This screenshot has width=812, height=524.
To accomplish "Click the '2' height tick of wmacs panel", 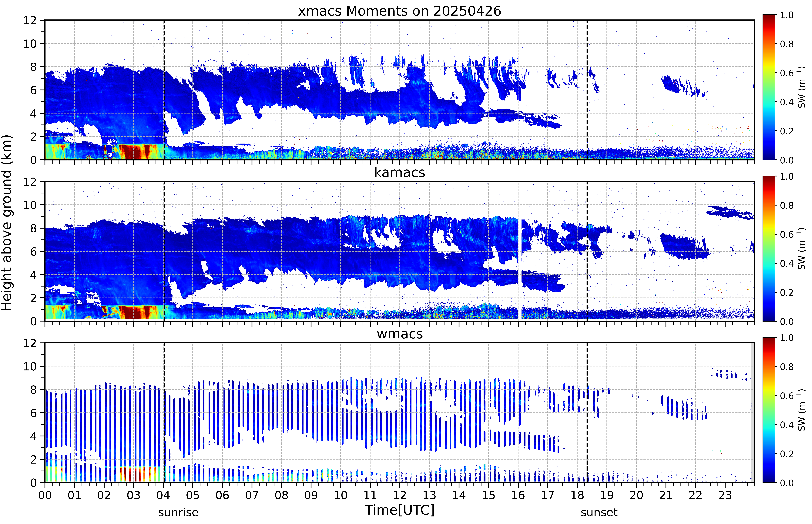I will [33, 459].
